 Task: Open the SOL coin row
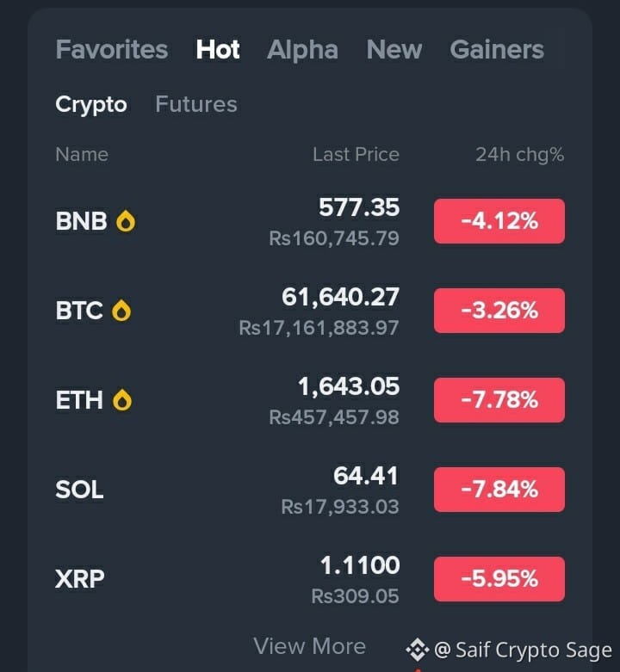click(310, 490)
